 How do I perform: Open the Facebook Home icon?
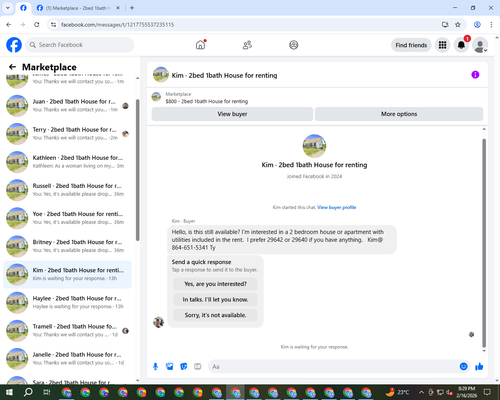coord(200,45)
